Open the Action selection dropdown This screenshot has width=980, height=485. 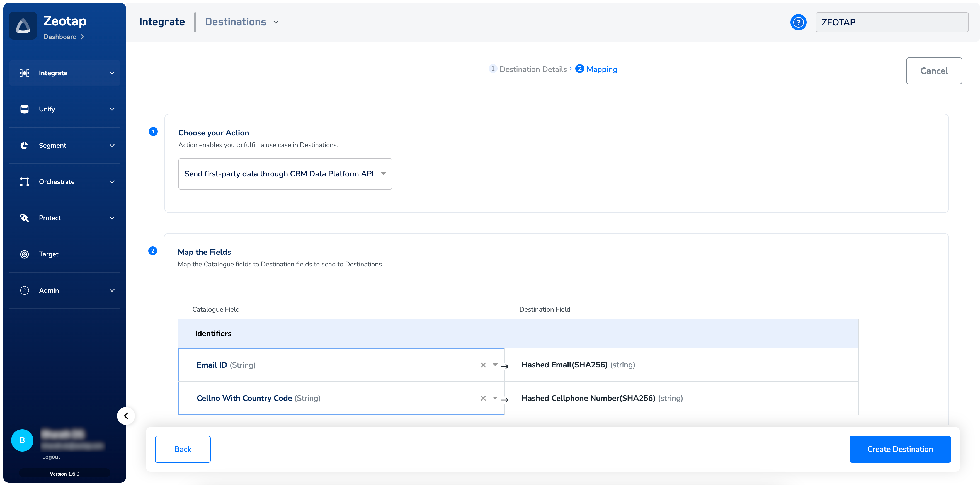click(383, 173)
